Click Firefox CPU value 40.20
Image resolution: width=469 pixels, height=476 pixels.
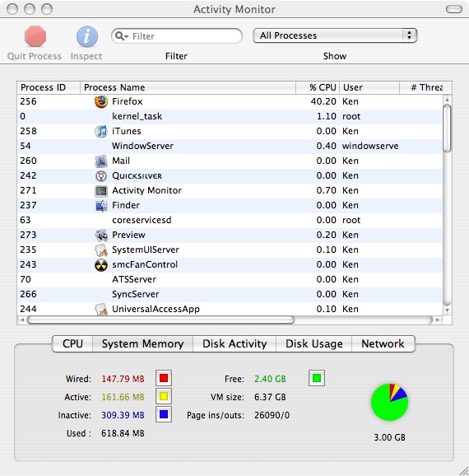coord(323,101)
